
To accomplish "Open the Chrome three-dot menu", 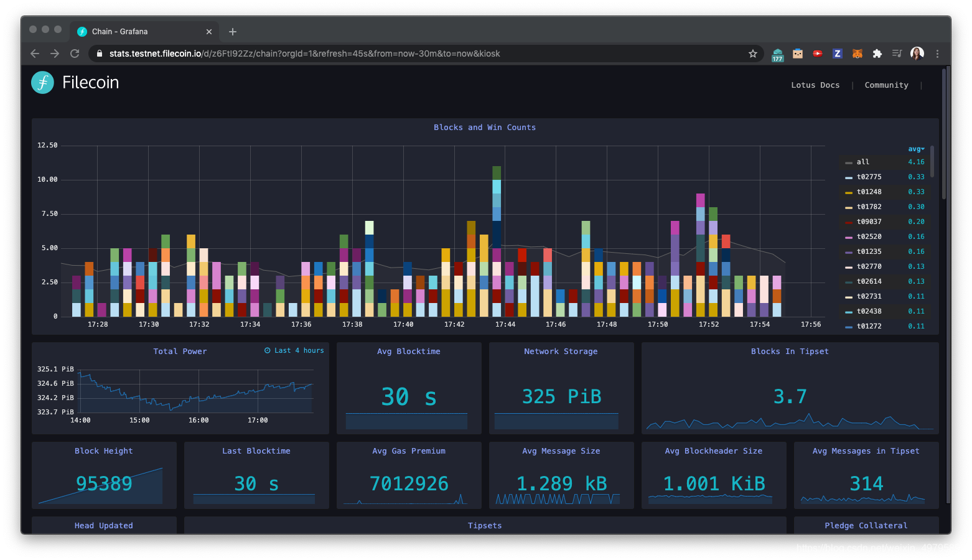I will tap(937, 54).
